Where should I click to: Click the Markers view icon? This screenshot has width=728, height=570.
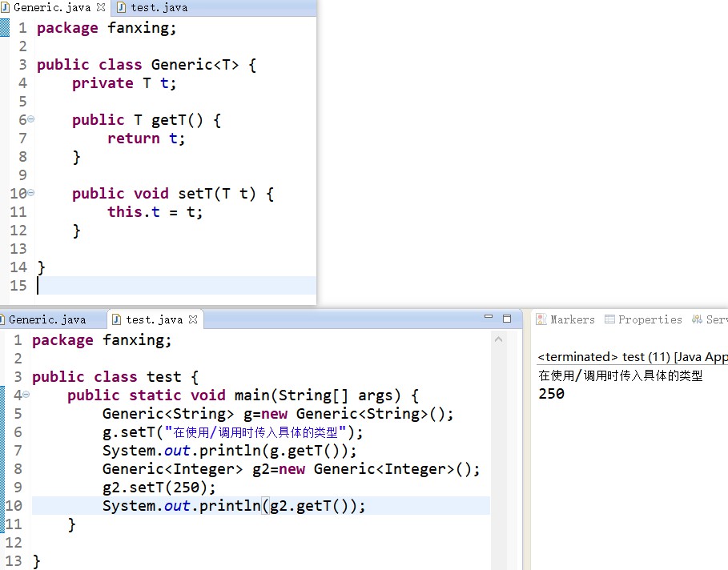coord(541,319)
